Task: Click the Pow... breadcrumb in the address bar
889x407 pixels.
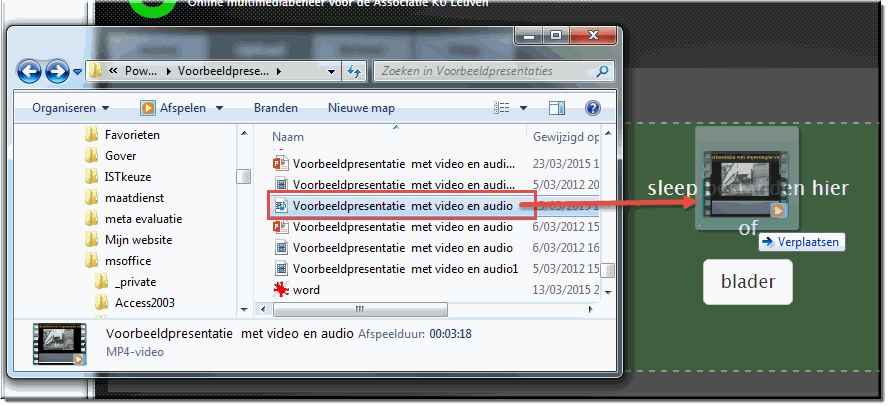Action: pos(142,72)
